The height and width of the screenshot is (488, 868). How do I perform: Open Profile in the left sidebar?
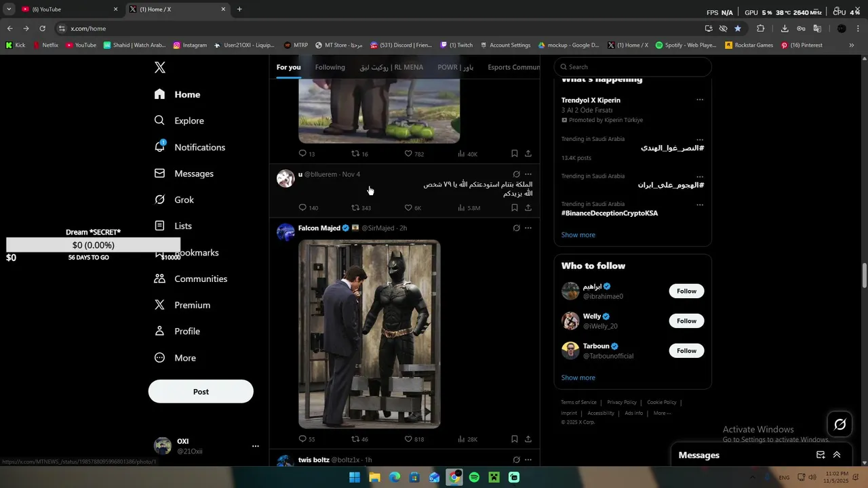pos(177,331)
